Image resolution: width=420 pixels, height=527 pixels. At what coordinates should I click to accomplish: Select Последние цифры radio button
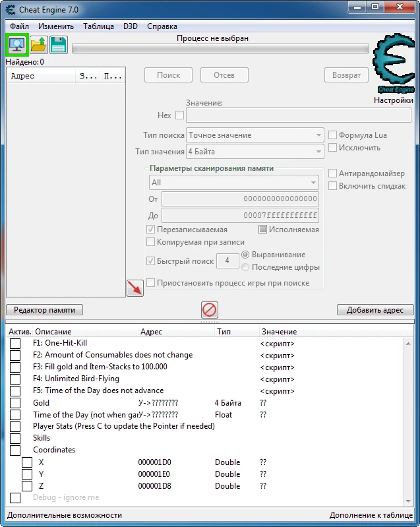click(x=245, y=267)
